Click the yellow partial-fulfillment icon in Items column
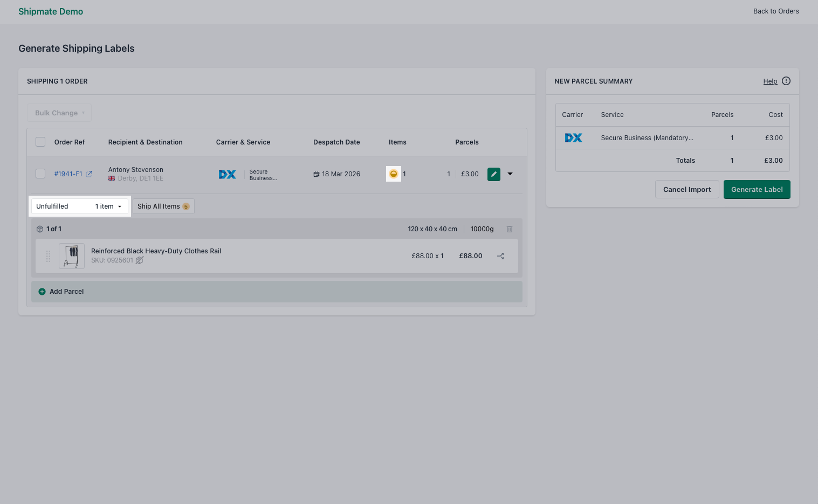This screenshot has width=818, height=504. [394, 174]
